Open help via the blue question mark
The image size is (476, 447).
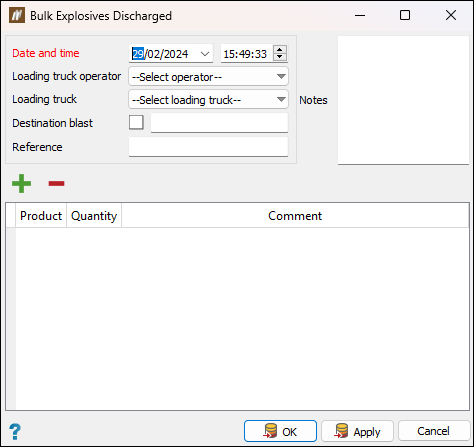click(15, 432)
